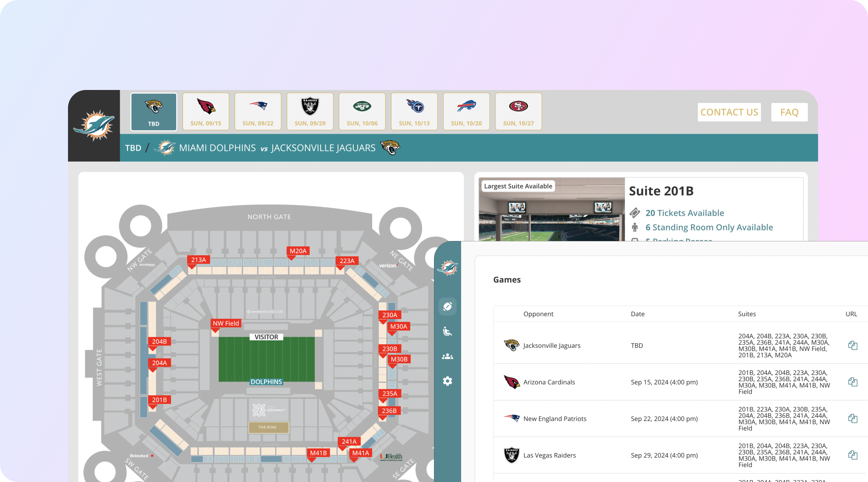Open the seating sidebar icon
Screen dimensions: 868x482
[x=447, y=331]
